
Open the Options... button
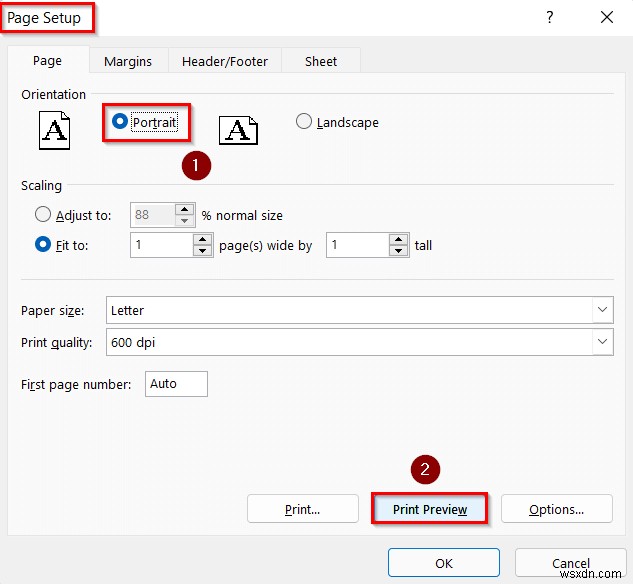pyautogui.click(x=557, y=509)
